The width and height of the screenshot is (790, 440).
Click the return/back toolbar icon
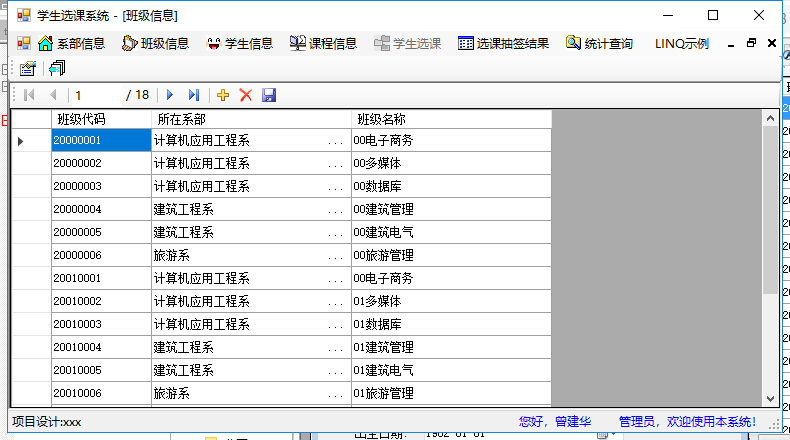click(56, 68)
